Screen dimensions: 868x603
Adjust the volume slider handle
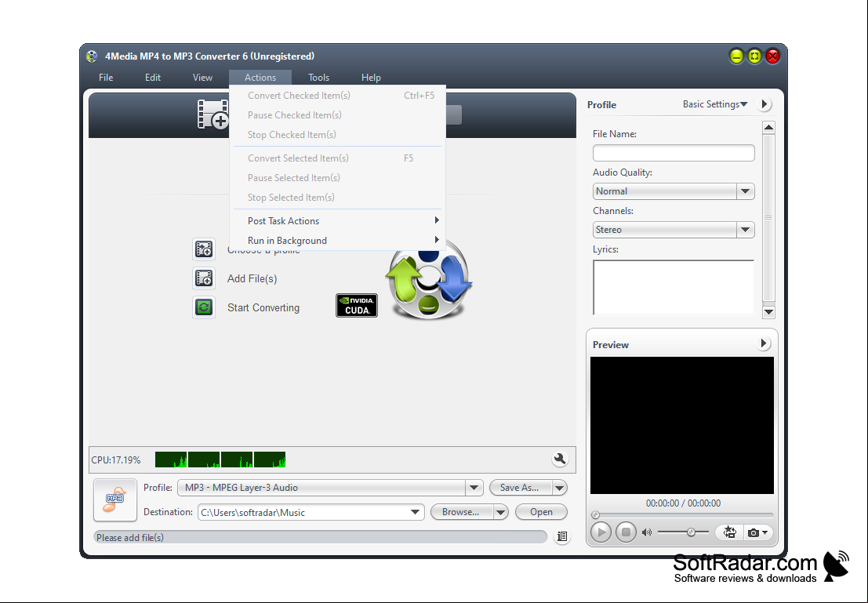point(691,532)
